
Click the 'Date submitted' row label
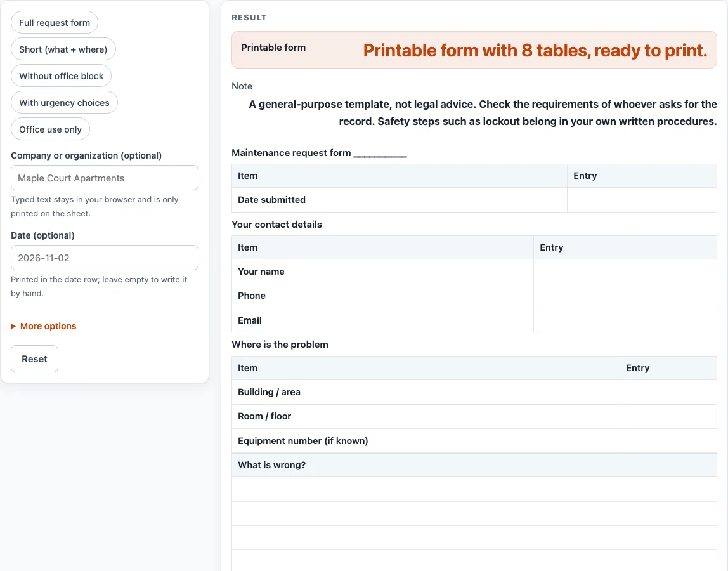click(271, 200)
